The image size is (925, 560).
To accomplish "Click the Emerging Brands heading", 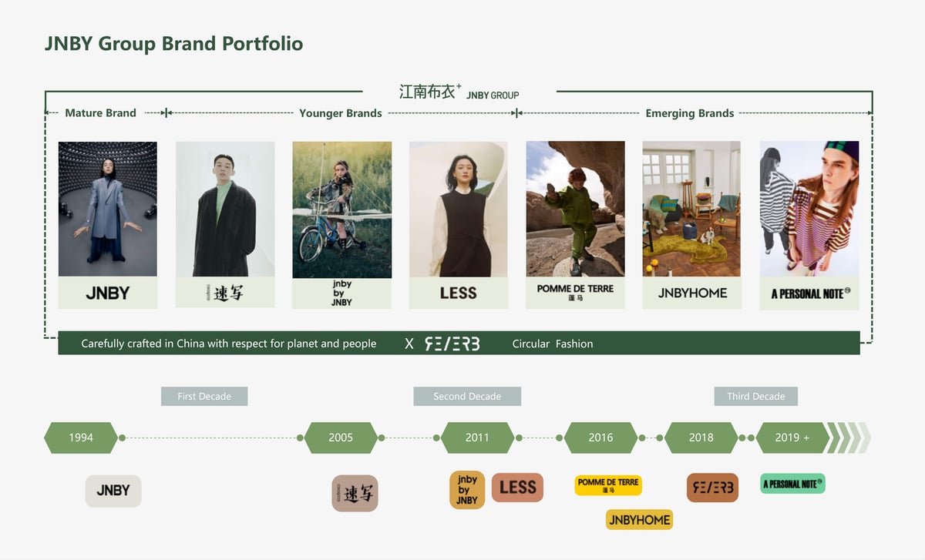I will (x=690, y=113).
